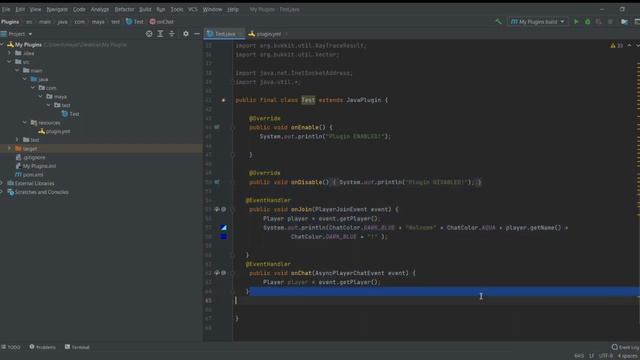Open the File menu
Viewport: 640px width, 360px height.
(x=6, y=9)
